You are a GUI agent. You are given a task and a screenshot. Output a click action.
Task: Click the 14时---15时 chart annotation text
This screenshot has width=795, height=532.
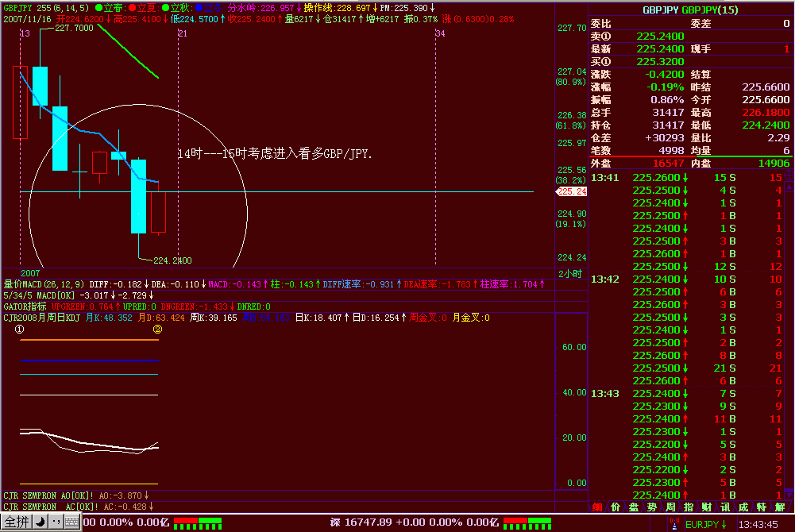click(x=274, y=153)
